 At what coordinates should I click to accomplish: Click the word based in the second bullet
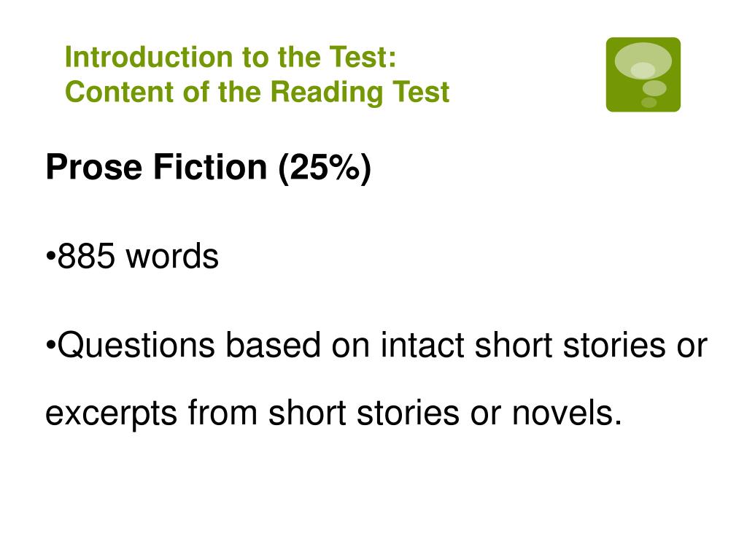point(273,345)
